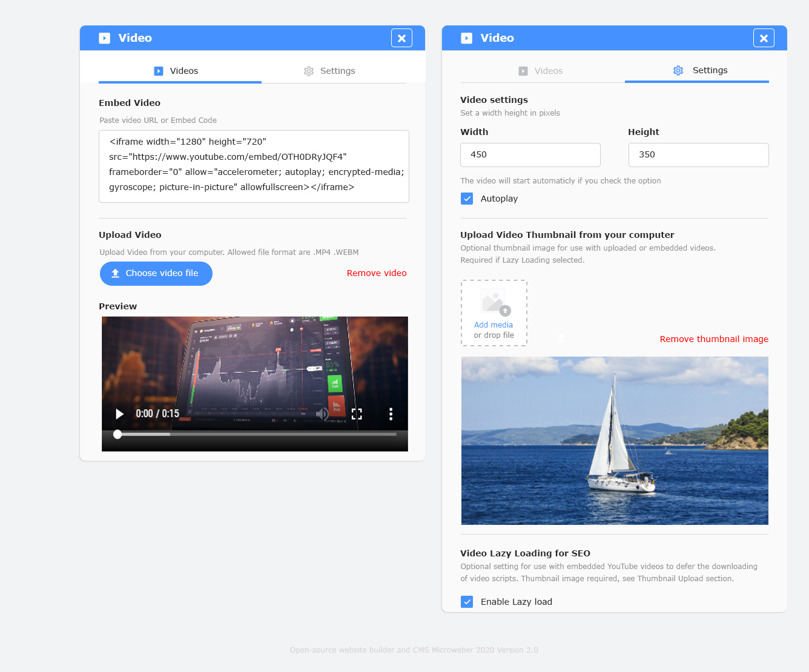Click the video icon in right panel header
Image resolution: width=809 pixels, height=672 pixels.
click(466, 38)
